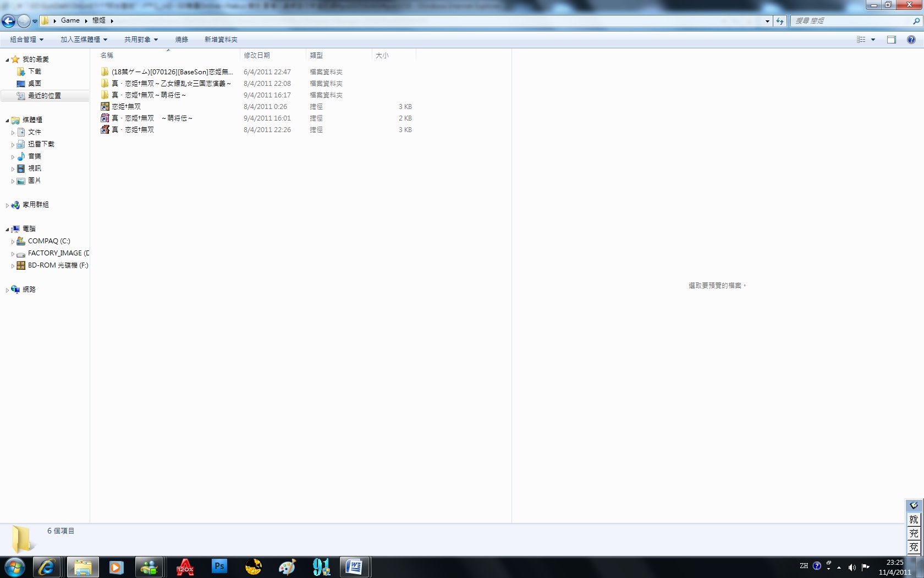Launch Internet Explorer from taskbar
This screenshot has width=924, height=578.
[x=46, y=567]
